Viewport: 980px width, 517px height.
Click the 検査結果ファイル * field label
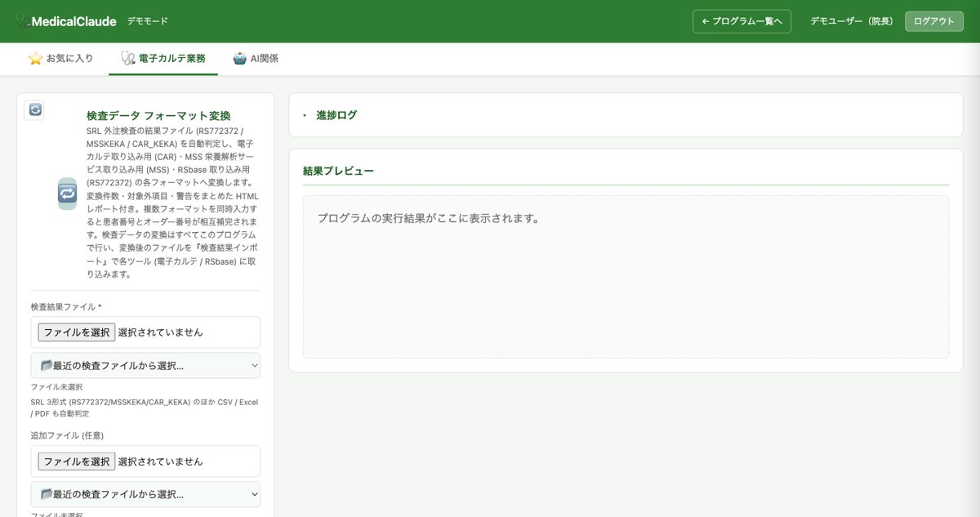pos(66,307)
